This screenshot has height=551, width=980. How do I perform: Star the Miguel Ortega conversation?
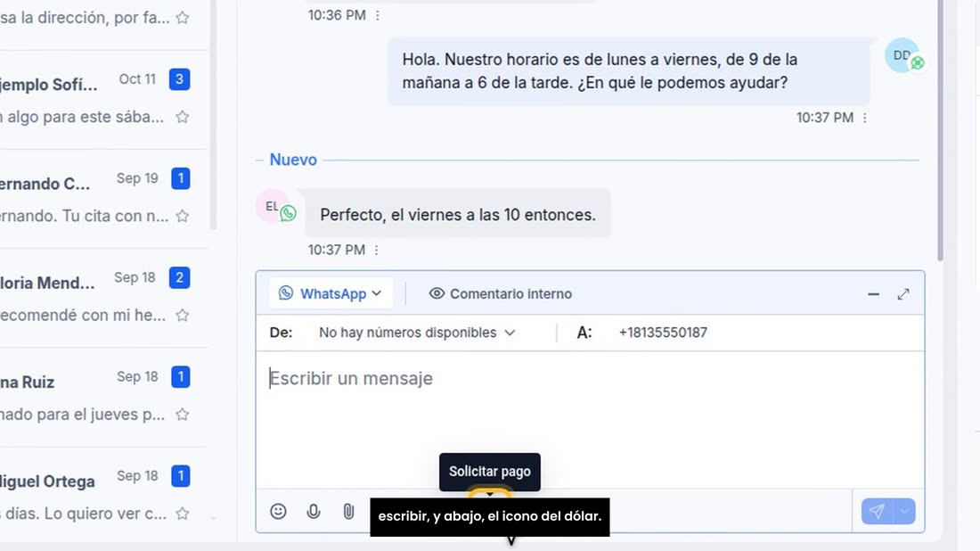point(183,514)
